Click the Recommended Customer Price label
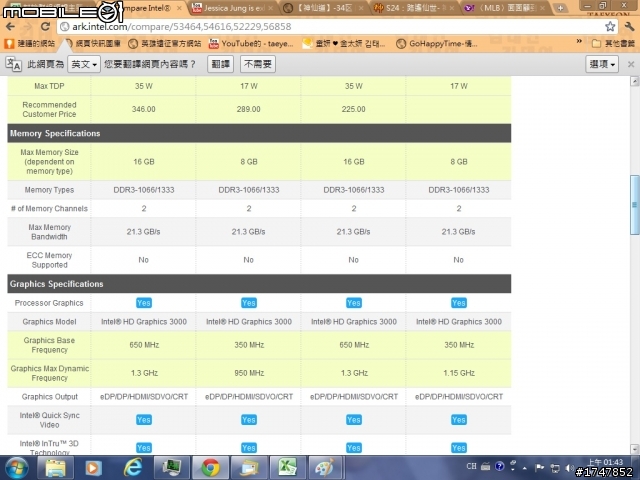640x480 pixels. click(x=49, y=109)
